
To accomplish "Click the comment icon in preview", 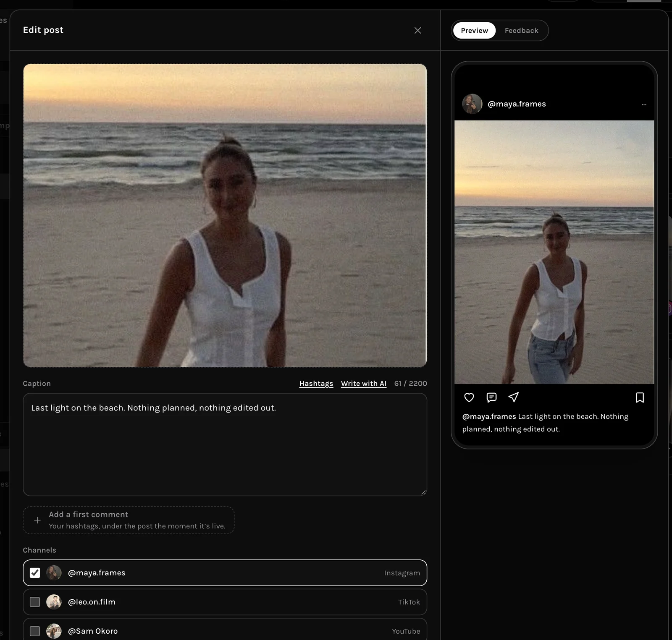I will click(x=491, y=397).
